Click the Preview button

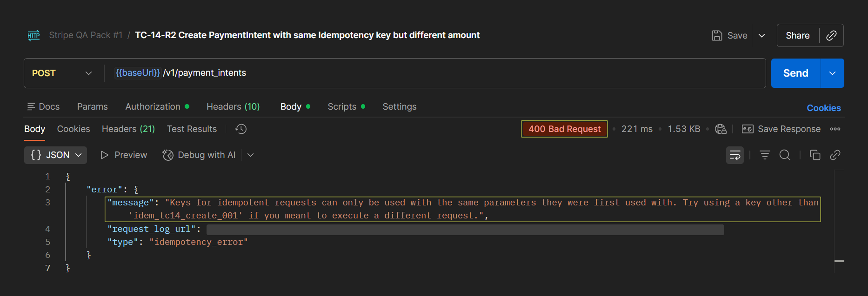click(124, 155)
